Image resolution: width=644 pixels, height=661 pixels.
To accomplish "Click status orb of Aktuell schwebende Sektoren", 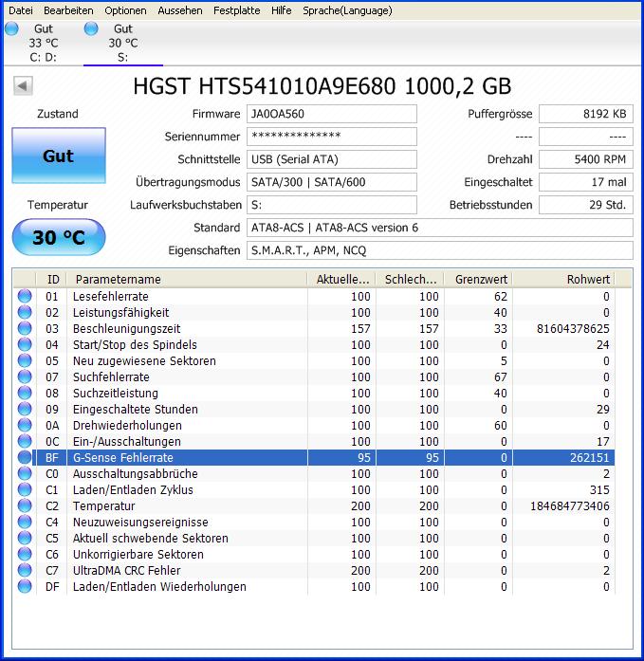I will pos(25,538).
